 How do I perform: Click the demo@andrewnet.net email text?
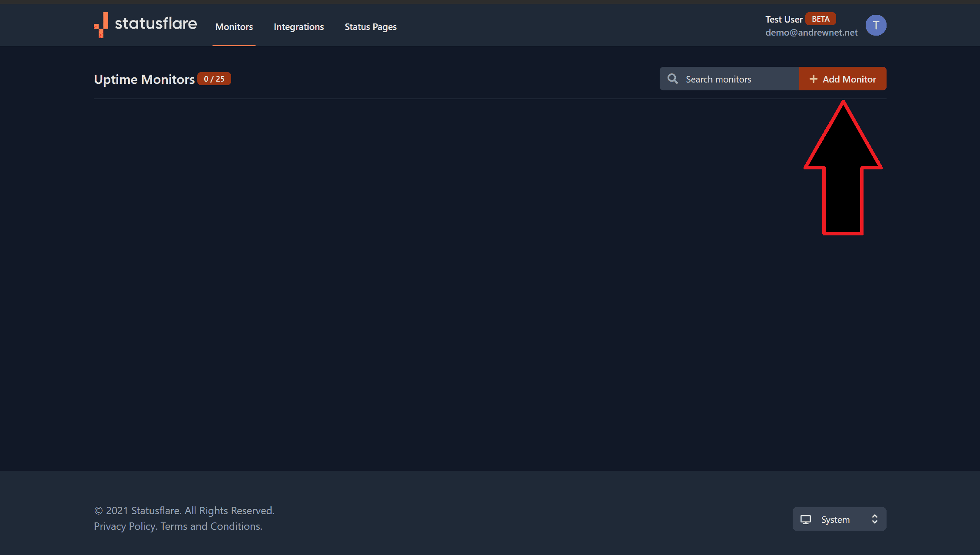pyautogui.click(x=811, y=33)
